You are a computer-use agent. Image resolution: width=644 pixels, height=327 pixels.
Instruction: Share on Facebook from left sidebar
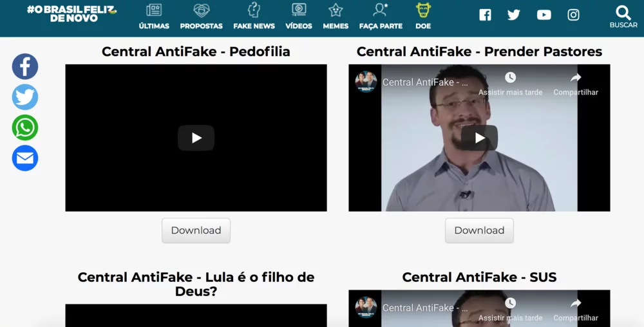click(25, 66)
